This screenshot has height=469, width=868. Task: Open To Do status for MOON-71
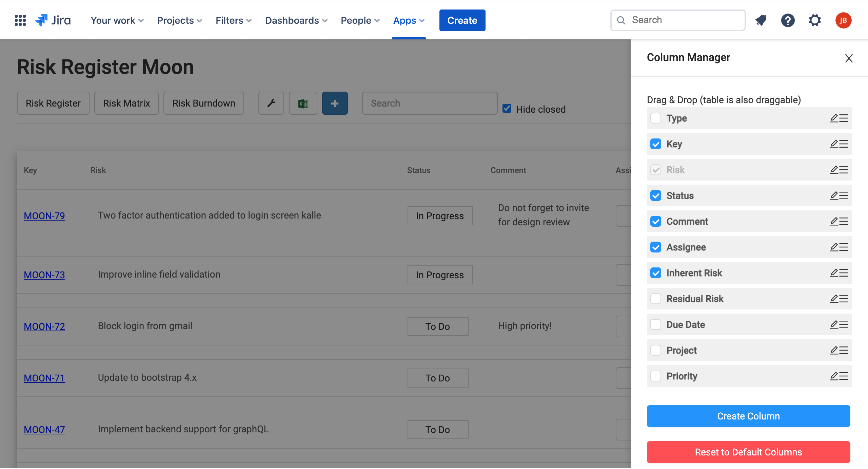coord(438,378)
